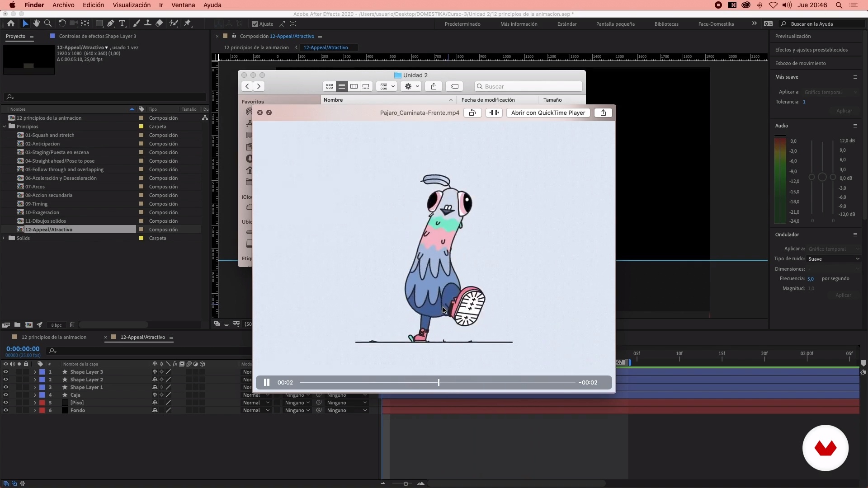This screenshot has width=868, height=488.
Task: Select the Rectangle shape tool
Action: pyautogui.click(x=99, y=23)
